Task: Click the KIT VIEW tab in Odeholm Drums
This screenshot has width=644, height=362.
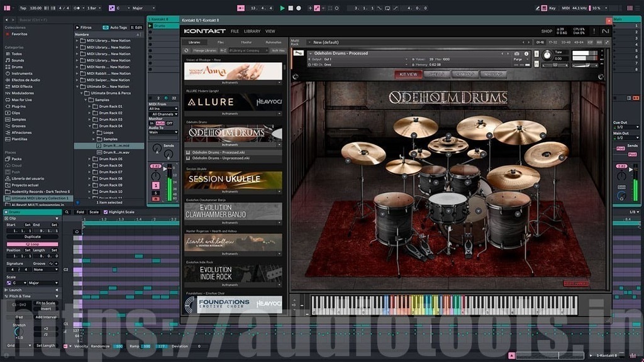Action: (x=408, y=74)
